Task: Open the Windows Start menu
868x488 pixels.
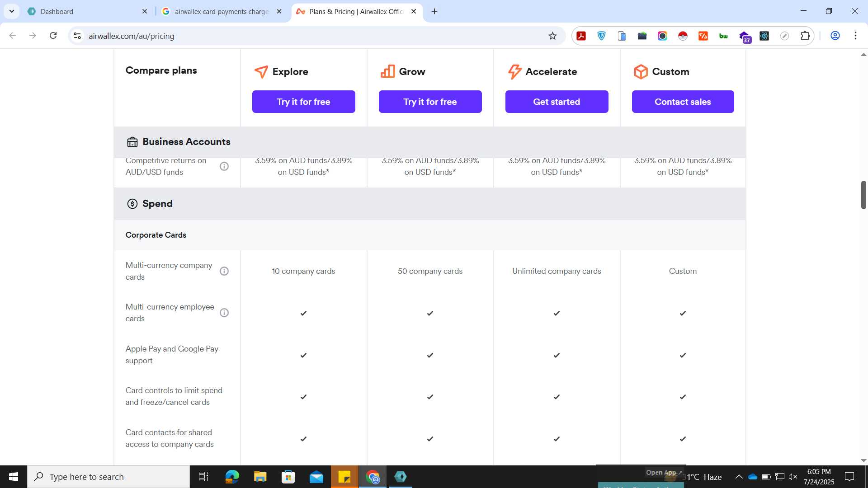Action: coord(14,477)
